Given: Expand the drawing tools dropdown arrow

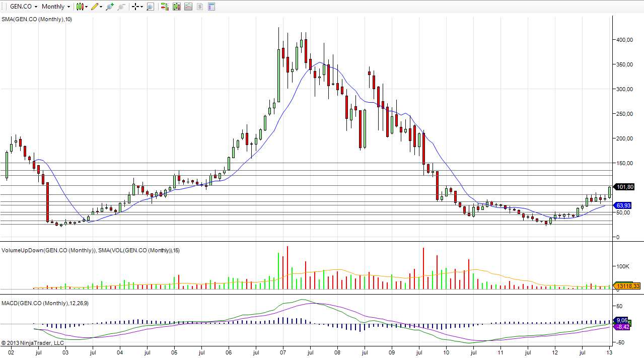Looking at the screenshot, I should coord(101,7).
